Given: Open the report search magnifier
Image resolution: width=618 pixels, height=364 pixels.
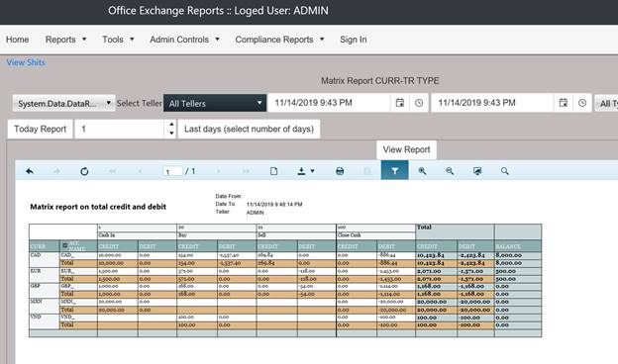Looking at the screenshot, I should [x=504, y=171].
